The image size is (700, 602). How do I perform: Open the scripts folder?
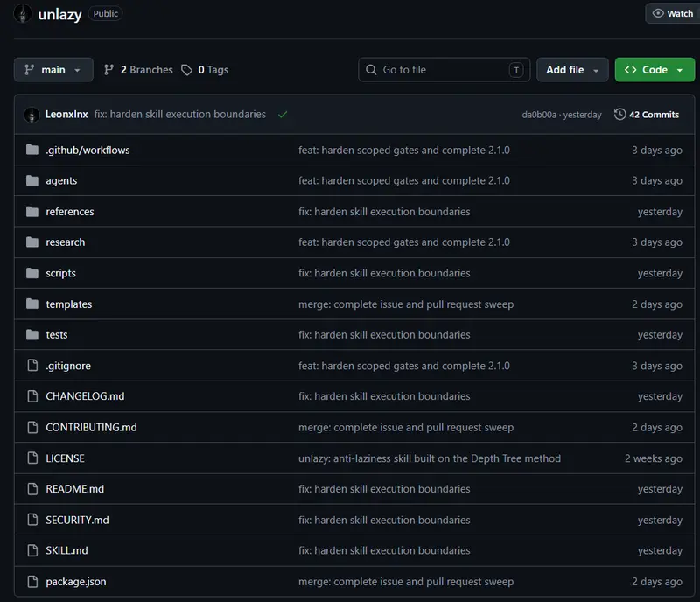point(60,273)
